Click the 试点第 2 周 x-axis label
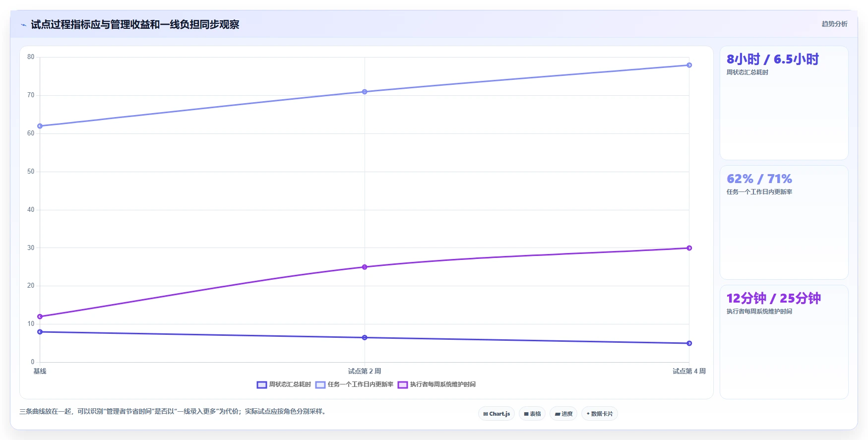The height and width of the screenshot is (440, 868). click(365, 371)
